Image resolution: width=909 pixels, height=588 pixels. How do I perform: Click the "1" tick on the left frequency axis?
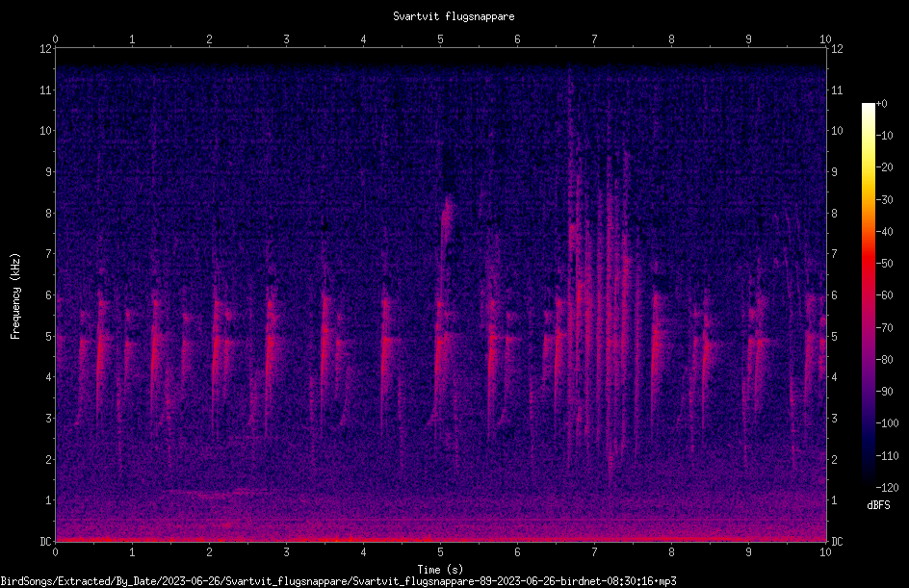(x=49, y=500)
